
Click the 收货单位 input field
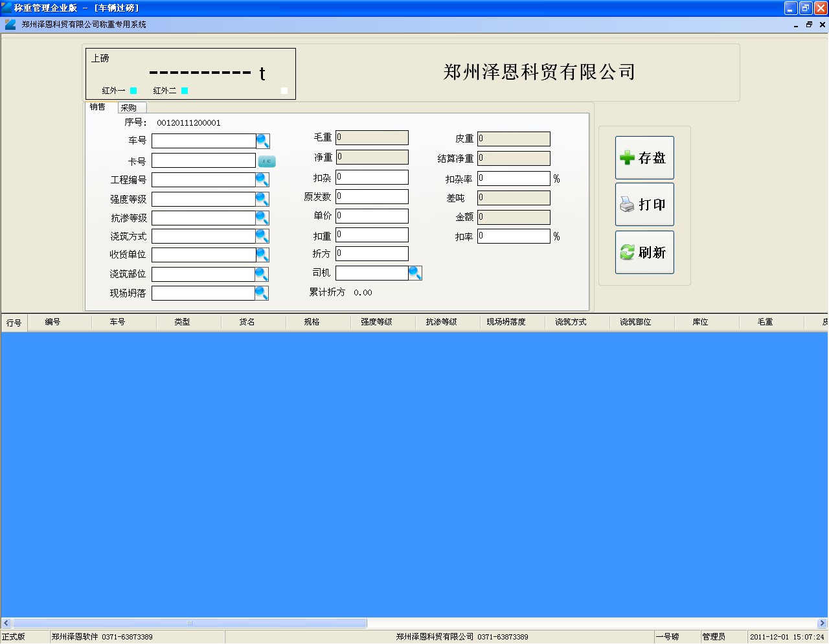[203, 255]
